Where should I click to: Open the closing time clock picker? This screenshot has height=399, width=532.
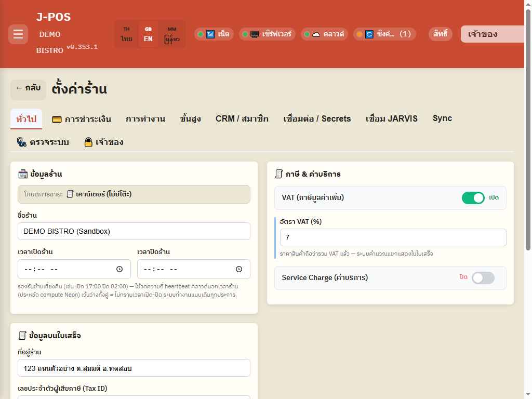(239, 269)
